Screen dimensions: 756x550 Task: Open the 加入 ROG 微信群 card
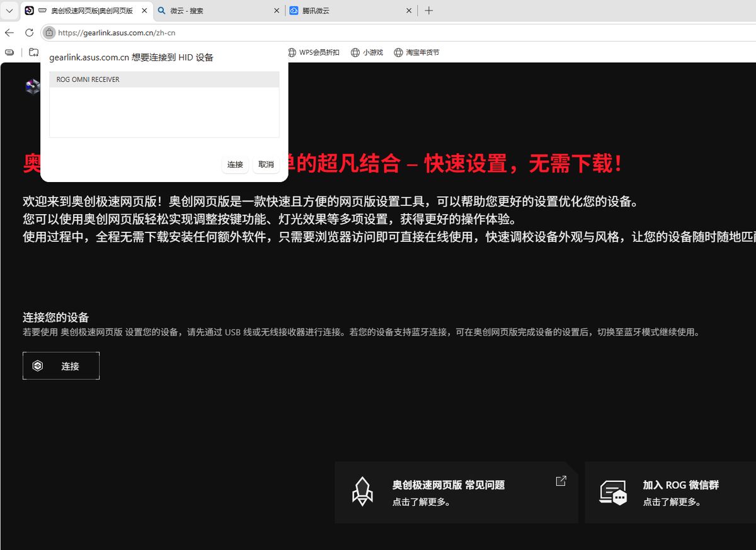coord(670,492)
